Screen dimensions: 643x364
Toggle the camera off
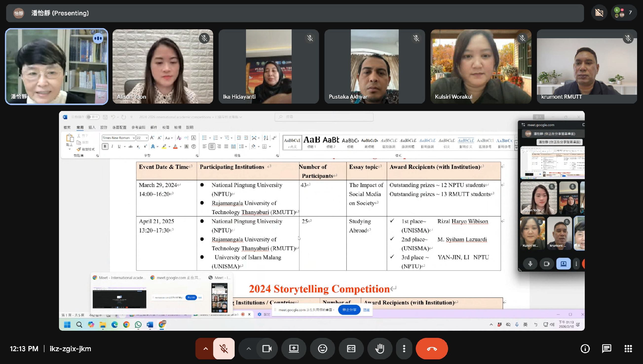pyautogui.click(x=267, y=348)
